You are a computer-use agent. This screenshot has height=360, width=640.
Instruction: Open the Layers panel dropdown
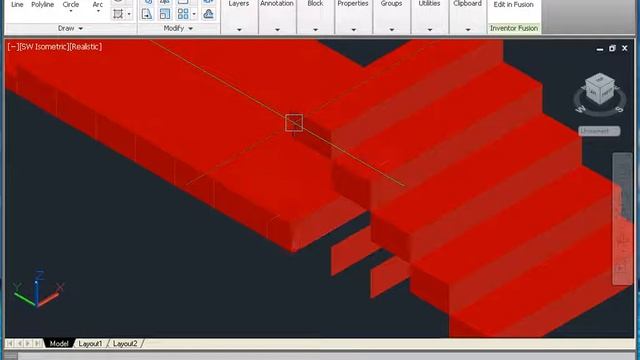pyautogui.click(x=239, y=29)
